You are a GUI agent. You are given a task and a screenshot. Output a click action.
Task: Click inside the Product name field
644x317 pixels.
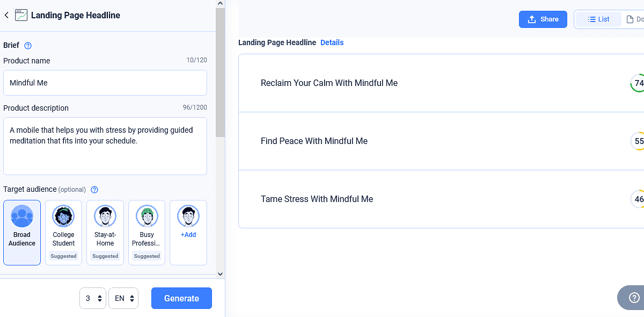pos(105,83)
